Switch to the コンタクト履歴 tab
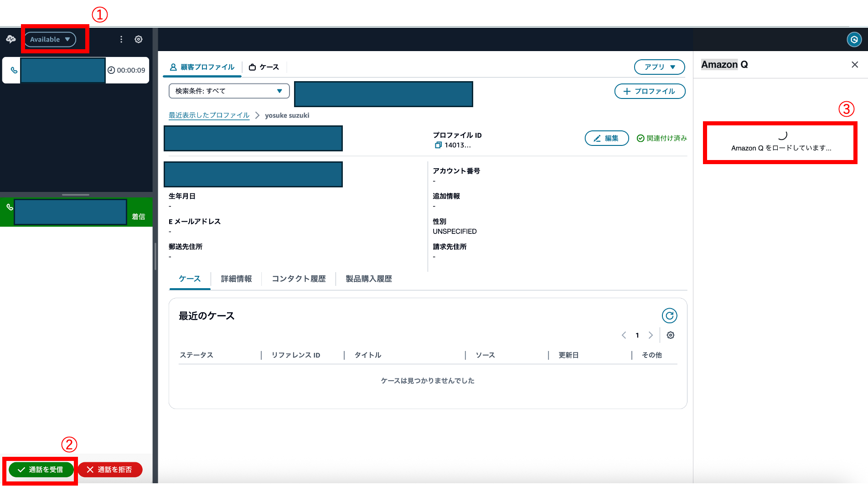 pyautogui.click(x=299, y=279)
